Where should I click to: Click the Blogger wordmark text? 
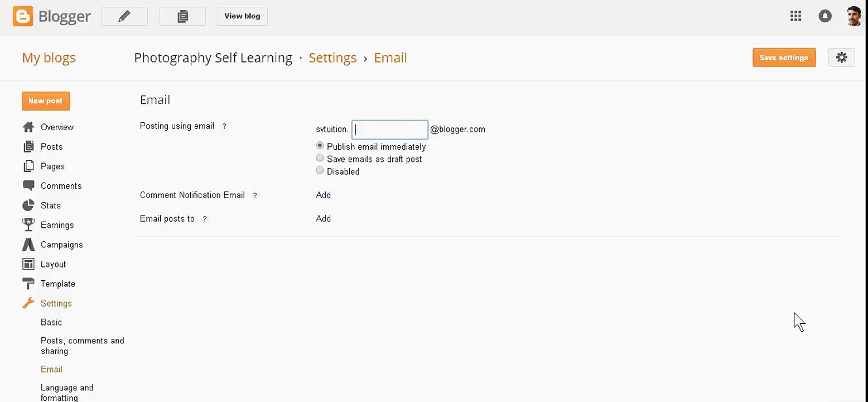[64, 16]
